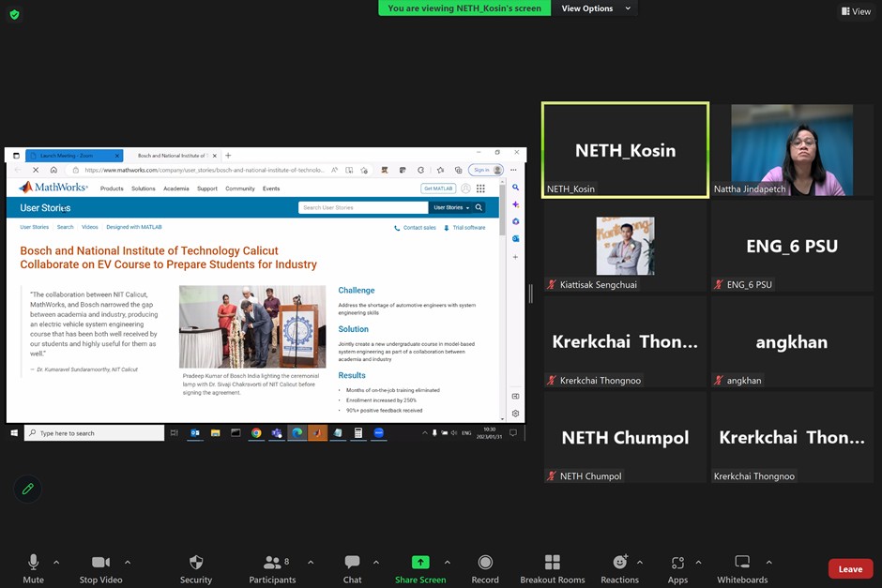Click the shared browser address bar
This screenshot has width=882, height=588.
(x=205, y=170)
